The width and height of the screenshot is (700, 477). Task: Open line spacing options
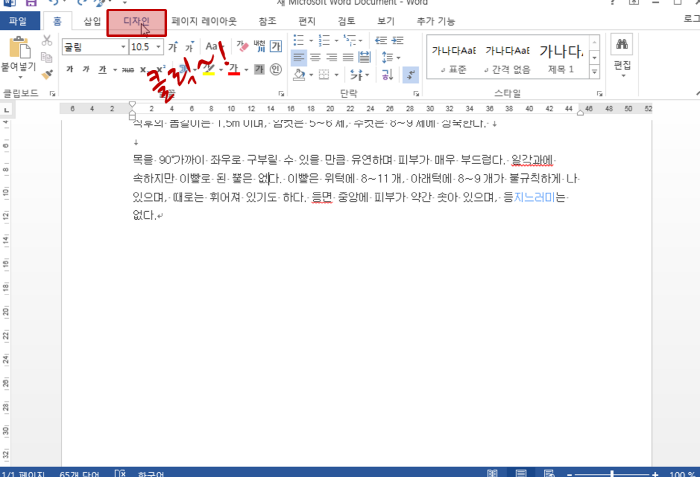[391, 57]
